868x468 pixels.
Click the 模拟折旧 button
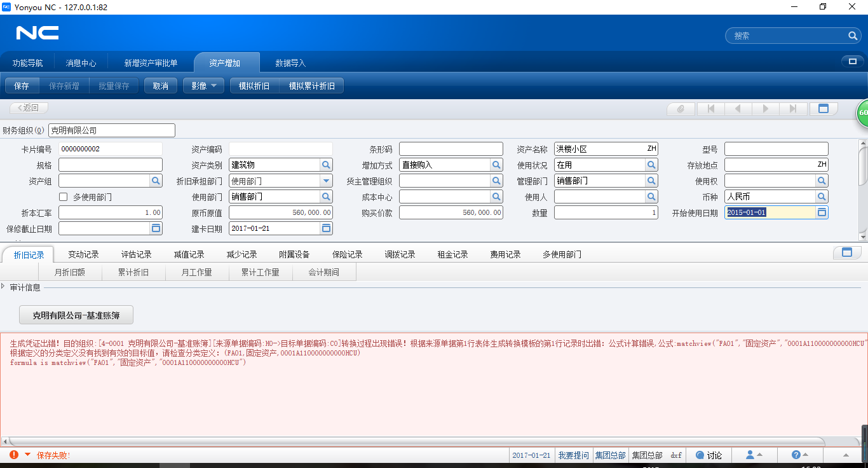(x=254, y=85)
